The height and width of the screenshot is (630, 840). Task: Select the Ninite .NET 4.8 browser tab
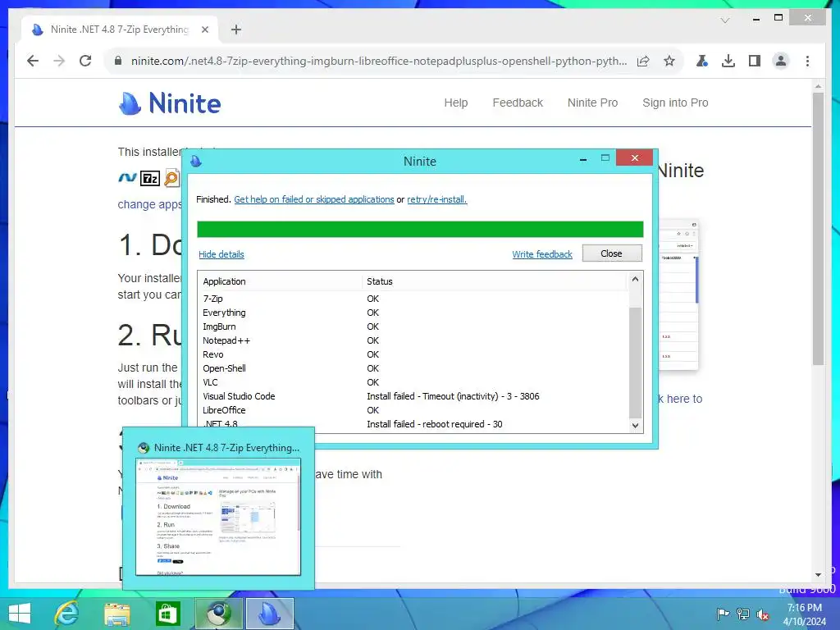pos(120,30)
